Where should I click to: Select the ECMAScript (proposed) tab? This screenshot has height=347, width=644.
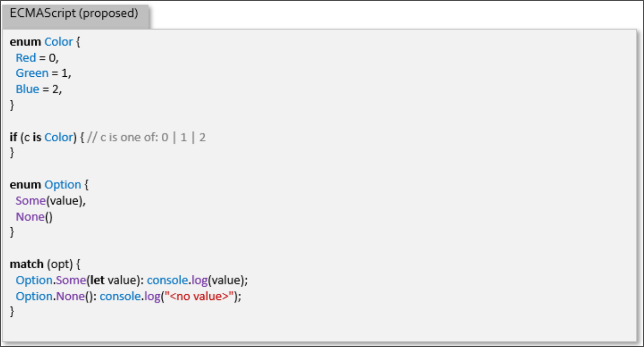(74, 14)
